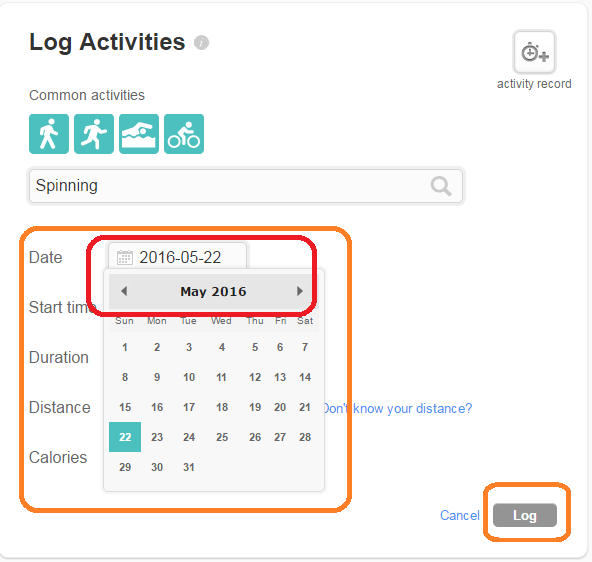Pick the cycling activity icon
The width and height of the screenshot is (592, 562).
tap(184, 134)
